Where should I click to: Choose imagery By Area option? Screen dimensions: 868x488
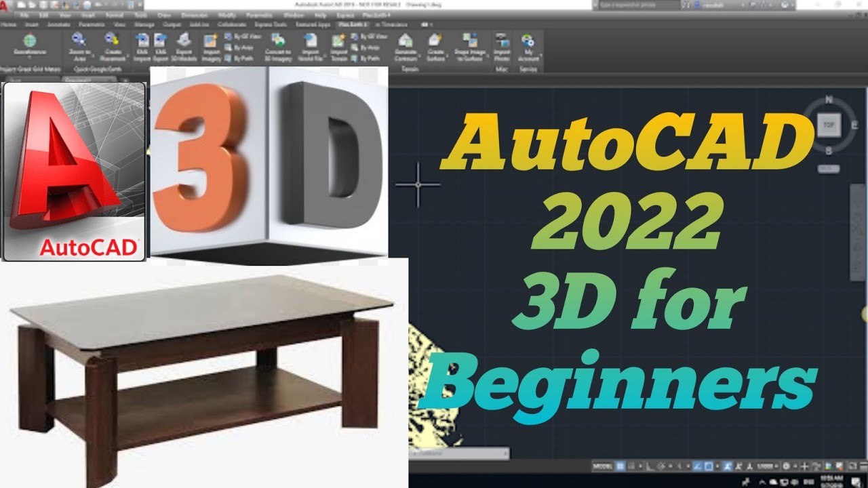click(239, 47)
